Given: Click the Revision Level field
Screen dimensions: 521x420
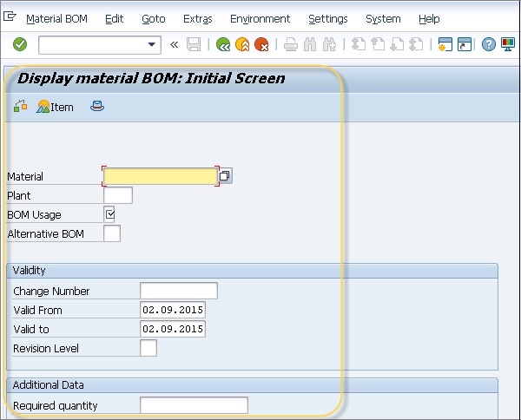Looking at the screenshot, I should coord(148,348).
